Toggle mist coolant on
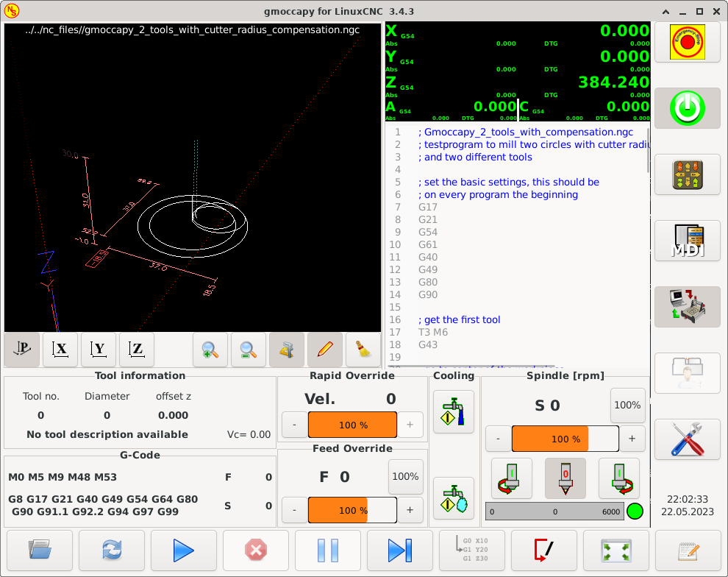This screenshot has width=728, height=577. (x=454, y=498)
